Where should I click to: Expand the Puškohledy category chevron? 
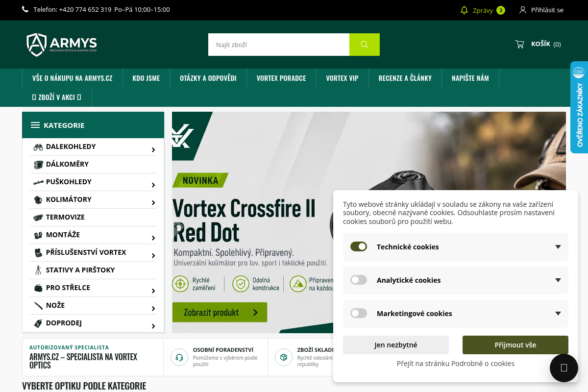[153, 185]
